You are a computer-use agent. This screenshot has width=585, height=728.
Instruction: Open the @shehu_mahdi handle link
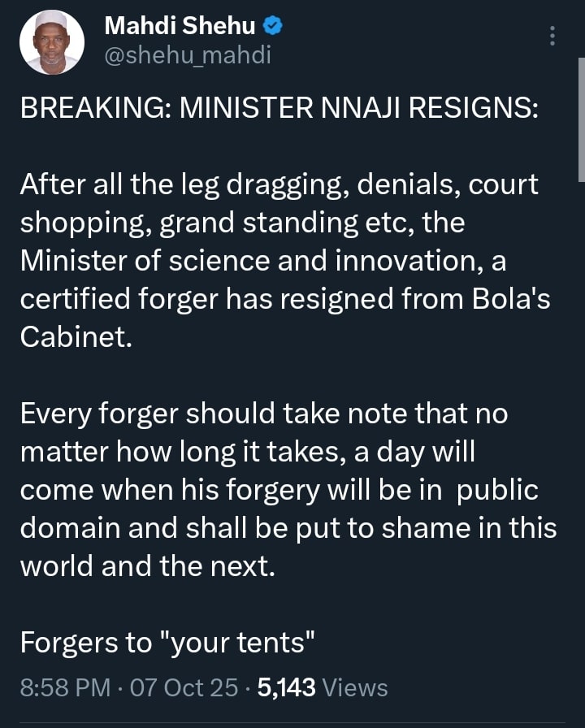[187, 54]
